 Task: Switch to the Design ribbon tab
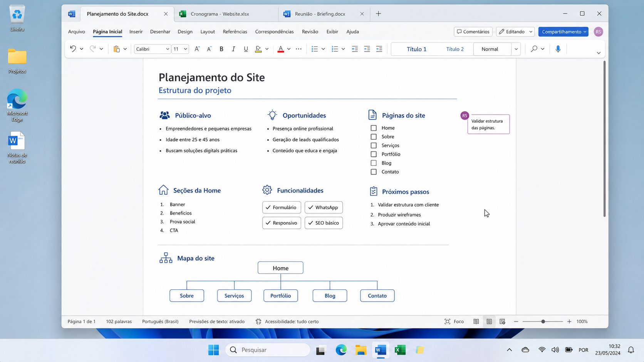[185, 32]
